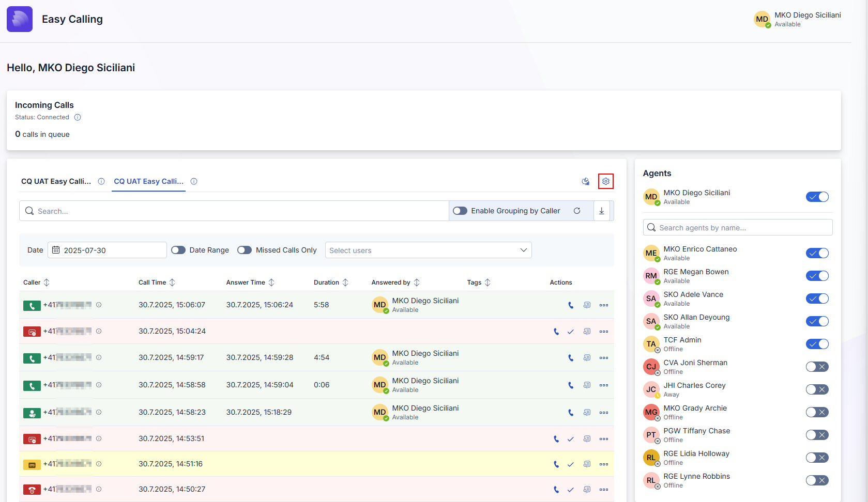The height and width of the screenshot is (502, 868).
Task: Open MKO Diego Siciliani profile at top right
Action: coord(797,19)
